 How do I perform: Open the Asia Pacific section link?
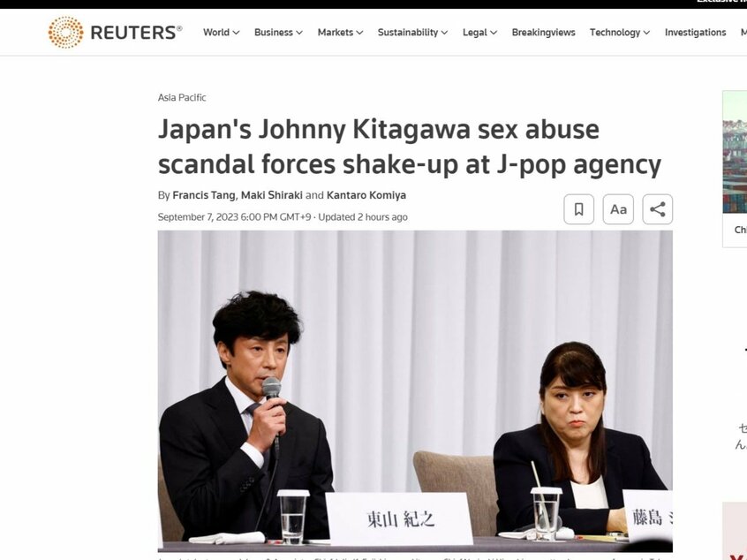coord(182,97)
